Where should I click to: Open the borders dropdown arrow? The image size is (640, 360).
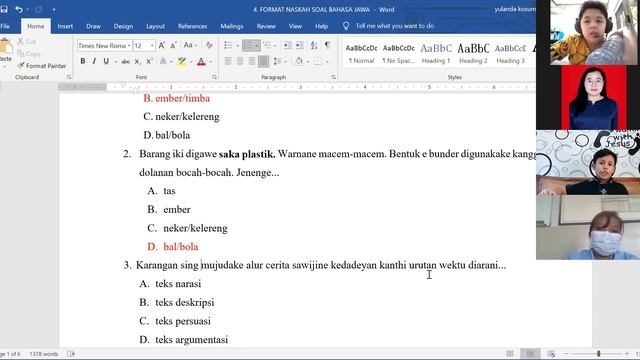click(327, 62)
